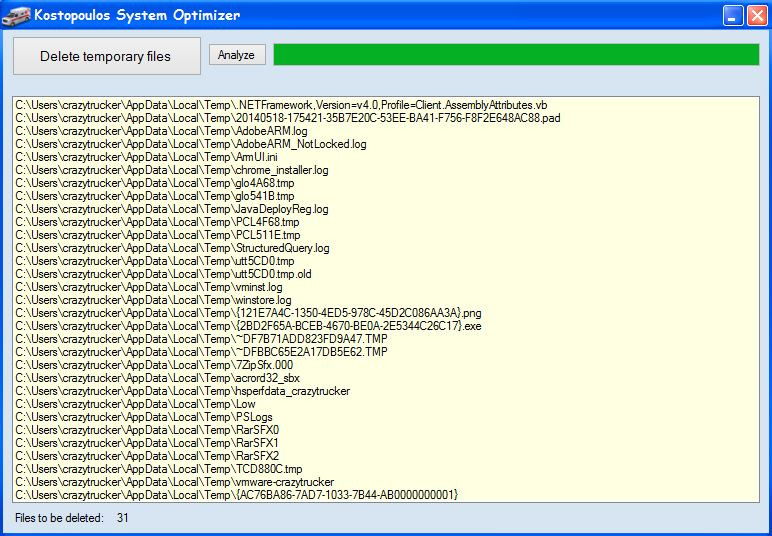Select the PCL511E.tmp entry
Screen dimensions: 772x536
(x=158, y=235)
